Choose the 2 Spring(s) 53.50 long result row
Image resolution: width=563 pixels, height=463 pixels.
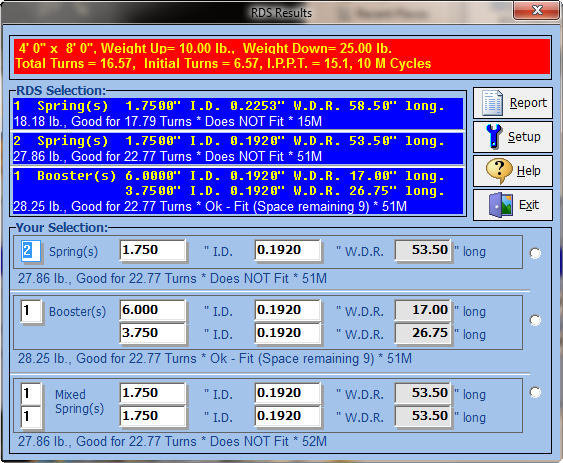coord(238,149)
